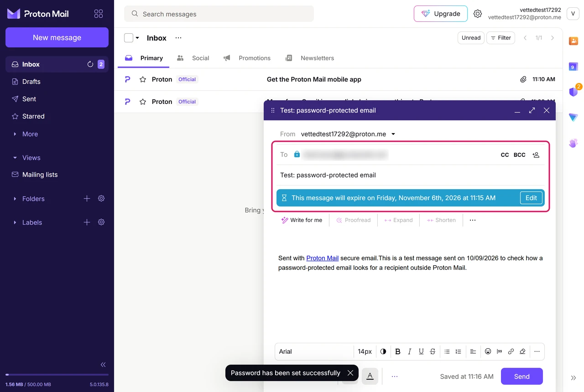Open the font color picker
584x392 pixels.
click(383, 351)
